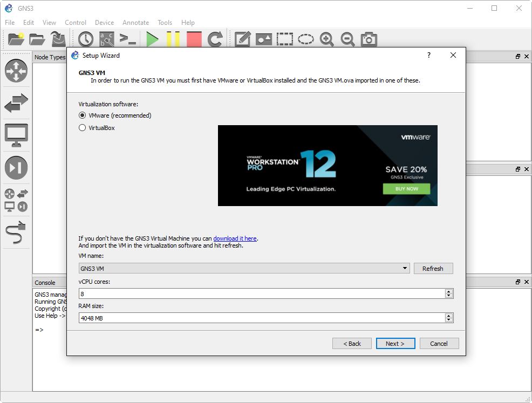The height and width of the screenshot is (403, 532).
Task: Maximize the GNS3 main window
Action: point(494,8)
